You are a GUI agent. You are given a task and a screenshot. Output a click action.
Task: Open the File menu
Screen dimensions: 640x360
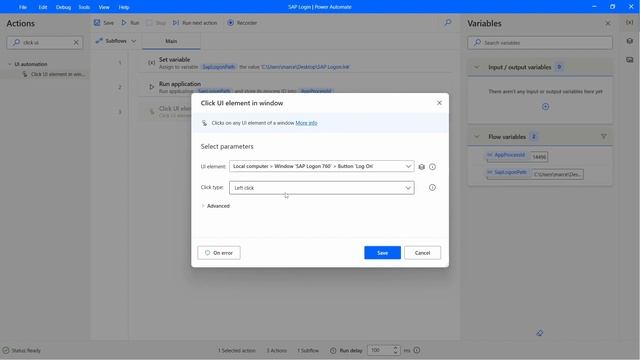(23, 7)
